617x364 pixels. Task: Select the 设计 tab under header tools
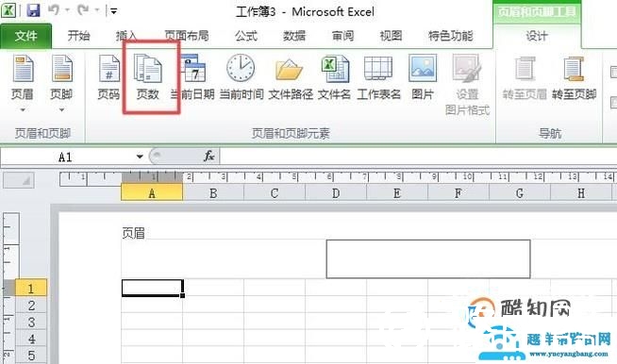[x=537, y=36]
